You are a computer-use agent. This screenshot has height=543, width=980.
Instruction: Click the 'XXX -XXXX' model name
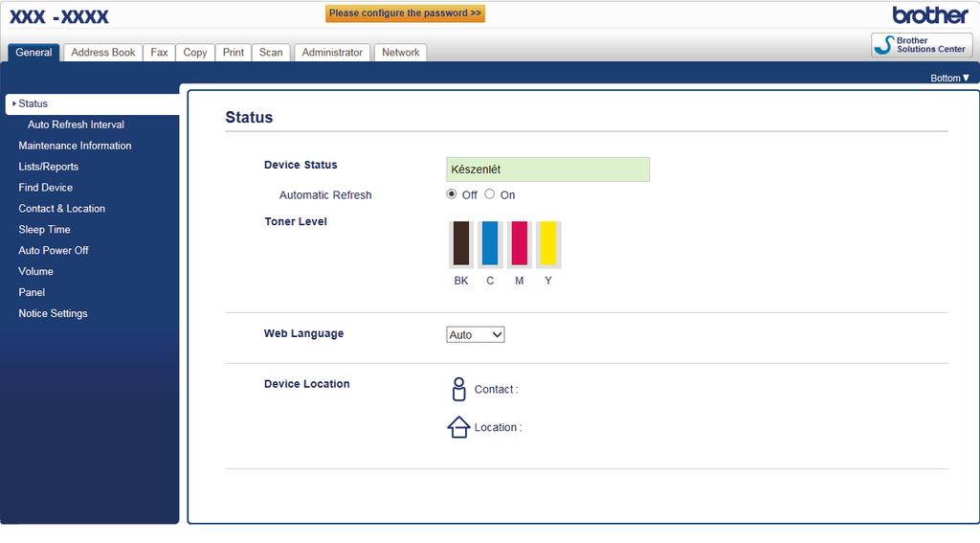coord(58,16)
